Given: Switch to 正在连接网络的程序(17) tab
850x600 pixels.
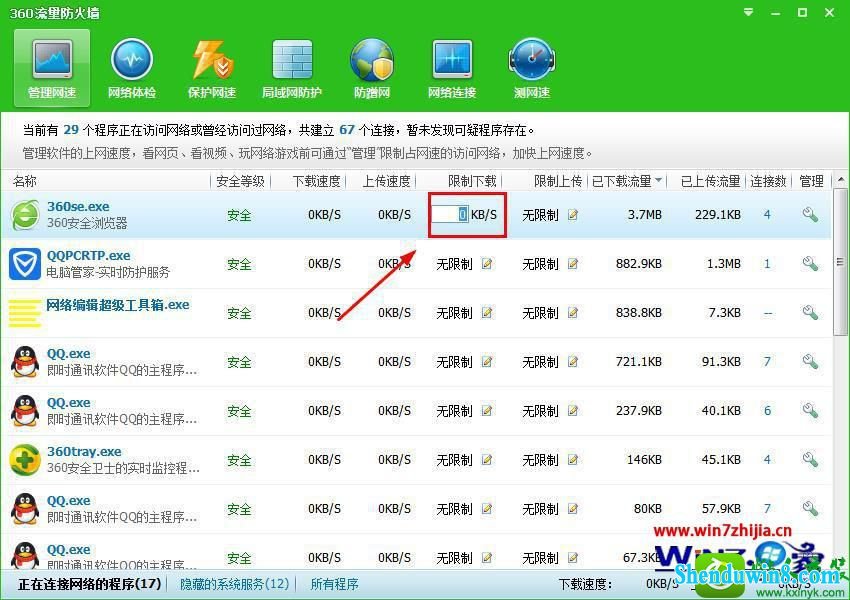Looking at the screenshot, I should 89,584.
